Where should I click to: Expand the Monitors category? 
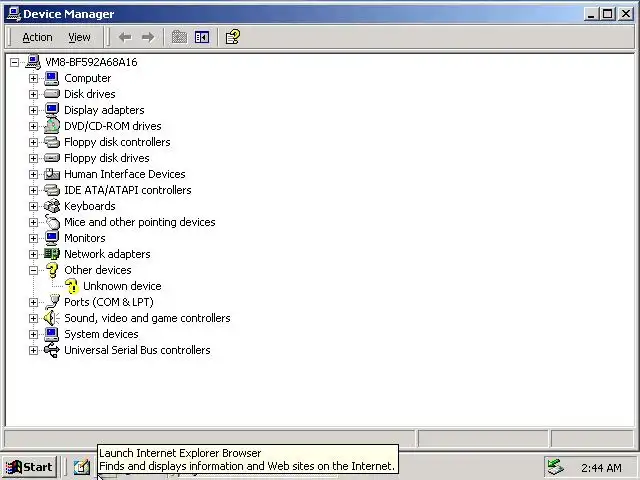click(33, 238)
